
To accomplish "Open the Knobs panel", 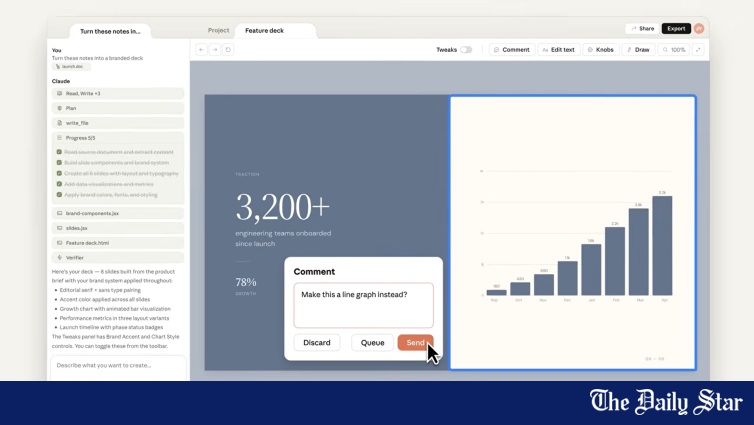I will 601,50.
